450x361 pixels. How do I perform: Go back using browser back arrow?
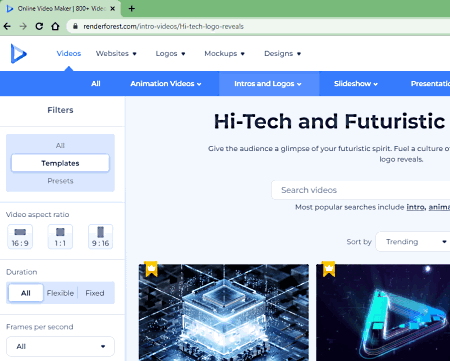pyautogui.click(x=7, y=26)
